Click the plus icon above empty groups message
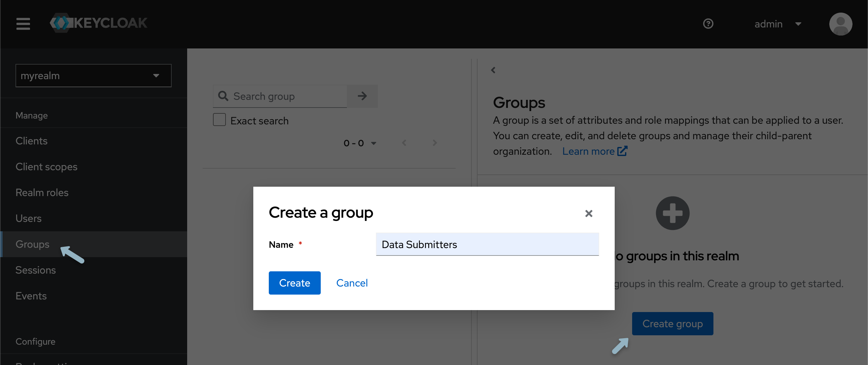This screenshot has width=868, height=365. 672,213
